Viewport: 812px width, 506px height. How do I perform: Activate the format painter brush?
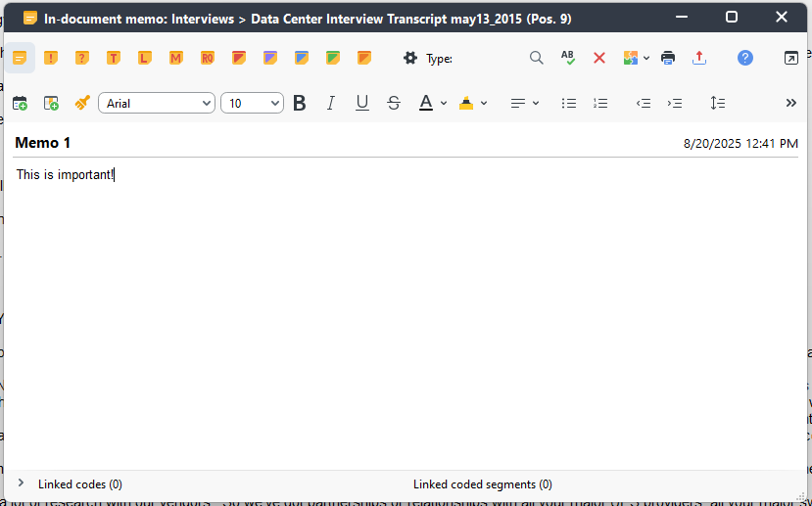(x=82, y=103)
